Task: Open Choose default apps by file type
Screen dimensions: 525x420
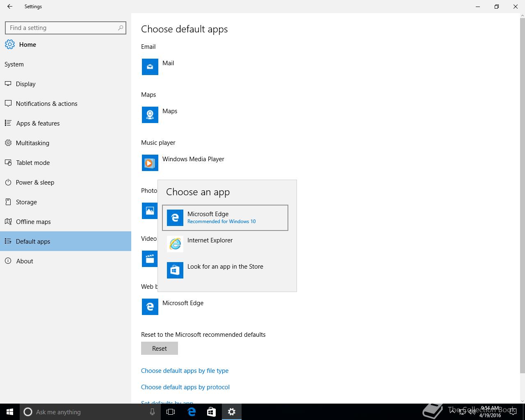Action: pos(185,370)
